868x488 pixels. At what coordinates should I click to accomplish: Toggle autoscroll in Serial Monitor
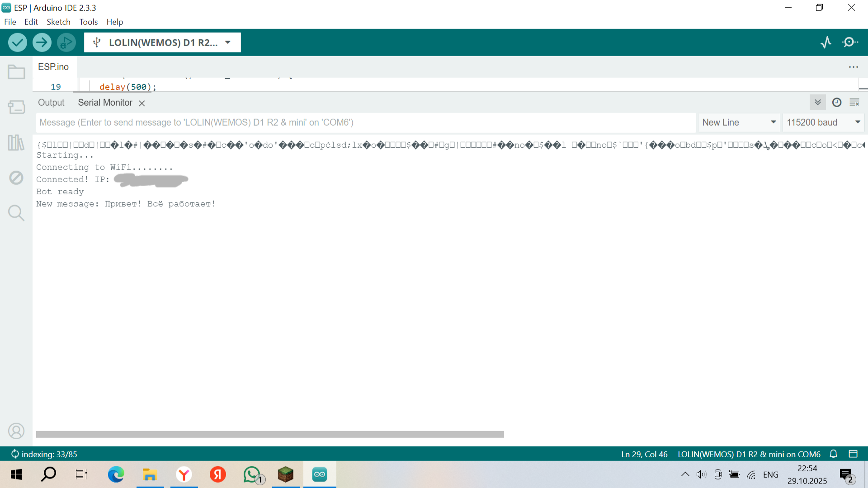[x=817, y=103]
